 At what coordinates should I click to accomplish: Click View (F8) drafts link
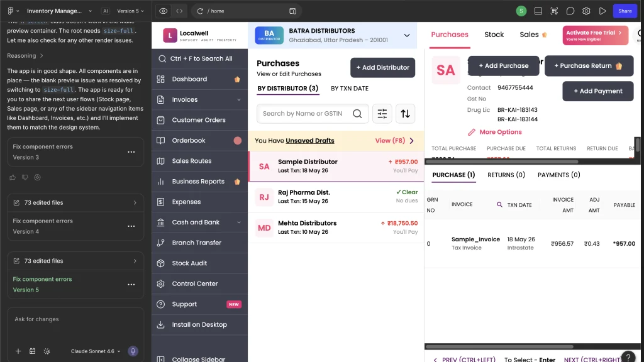coord(394,141)
